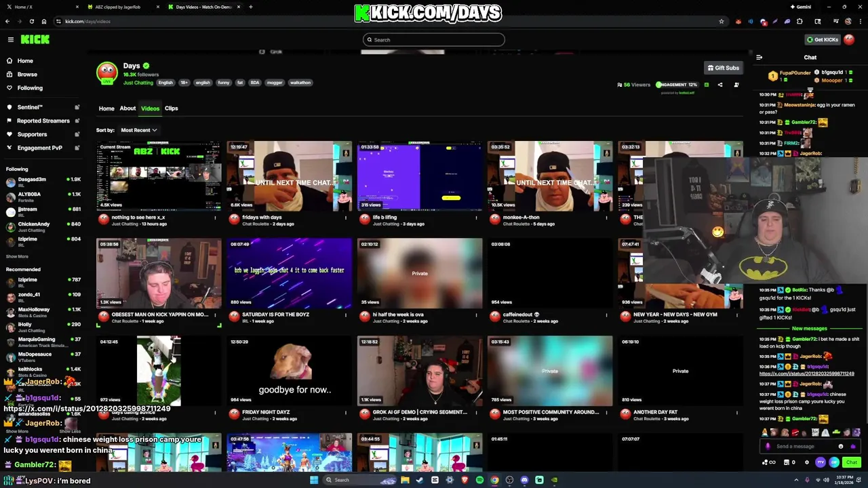Click the share icon beside engagement bar

point(720,85)
